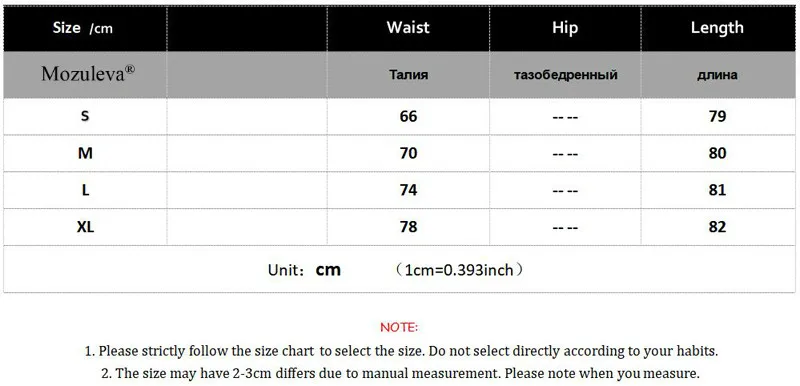Click length value 79

tap(717, 117)
